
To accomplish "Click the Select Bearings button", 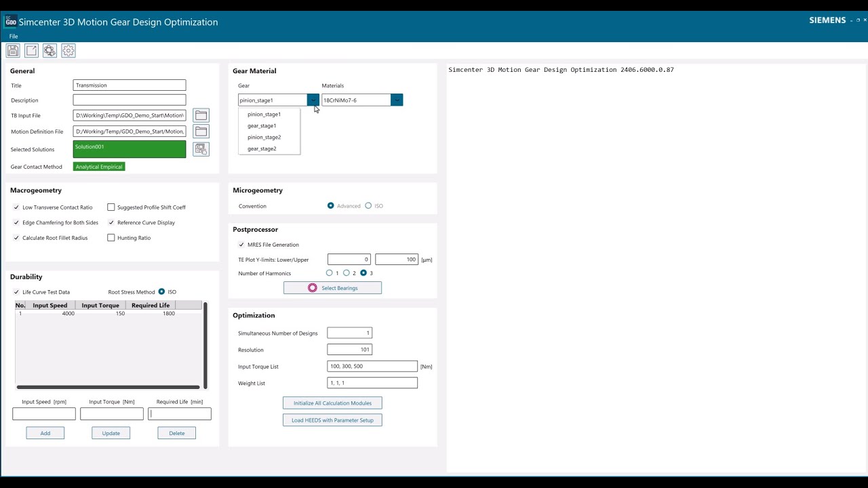I will (x=332, y=288).
